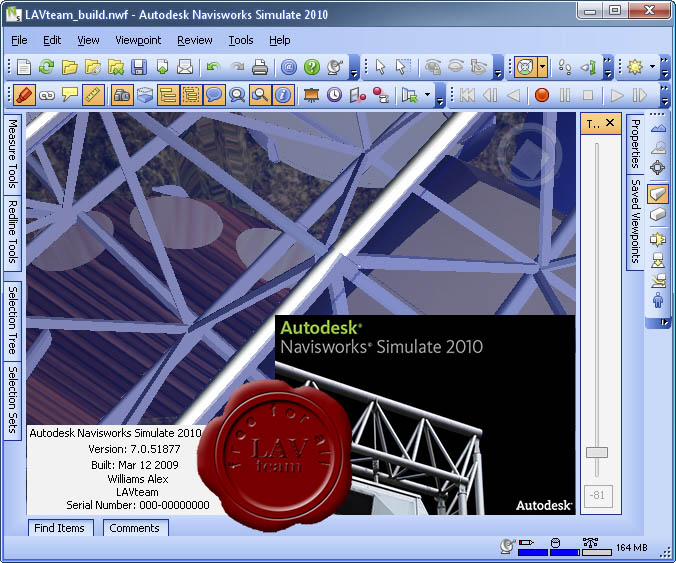Open the Tools menu
Screen dimensions: 676x563
click(x=241, y=40)
